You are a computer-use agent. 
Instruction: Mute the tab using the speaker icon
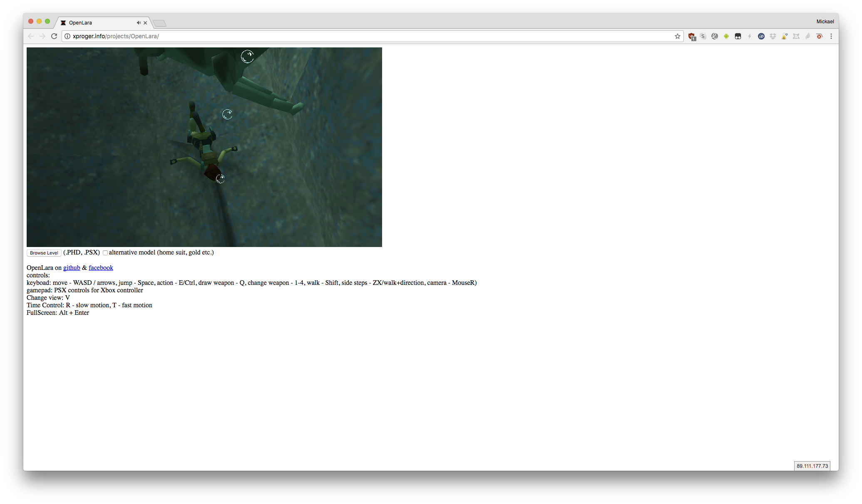(x=139, y=23)
